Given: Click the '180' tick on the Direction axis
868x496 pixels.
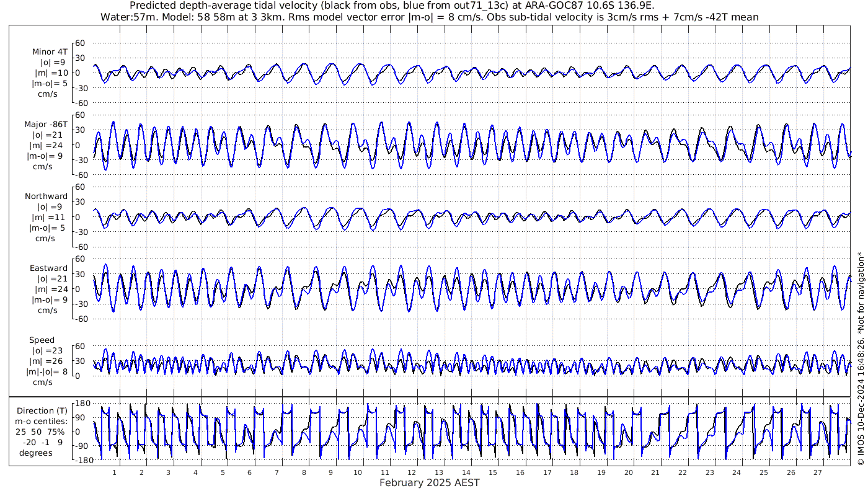Looking at the screenshot, I should click(x=83, y=403).
